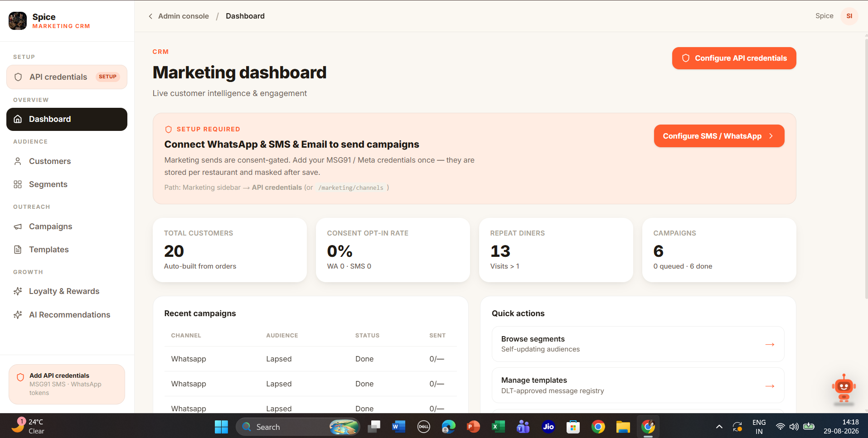
Task: Open the weather widget in taskbar
Action: 28,426
